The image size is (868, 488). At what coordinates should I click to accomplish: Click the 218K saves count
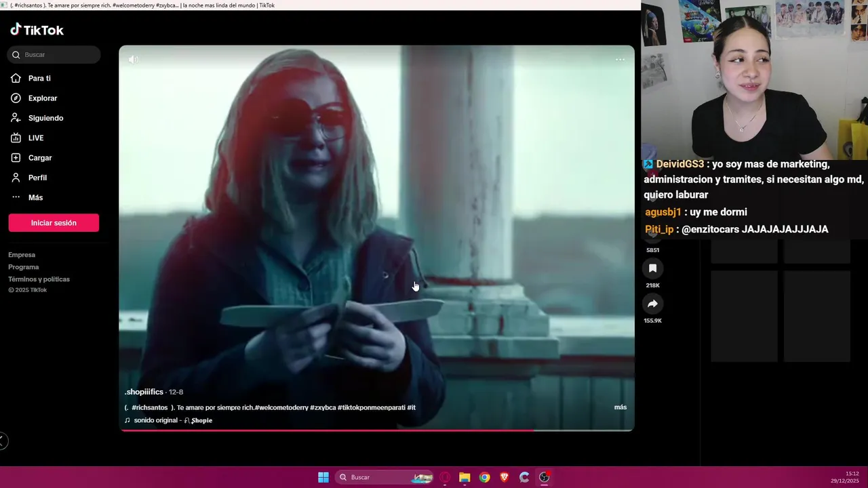point(652,285)
